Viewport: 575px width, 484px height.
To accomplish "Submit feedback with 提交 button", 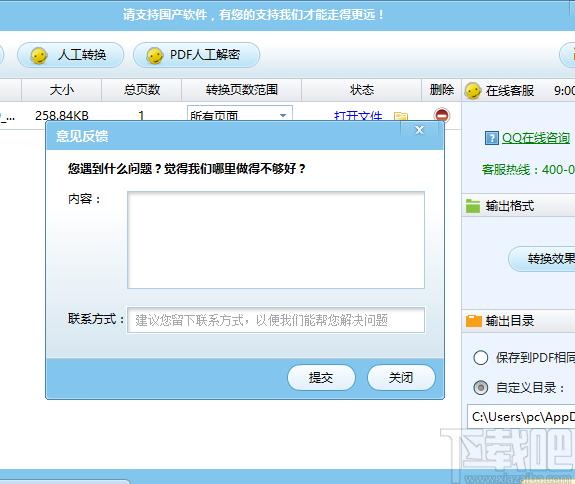I will coord(321,377).
